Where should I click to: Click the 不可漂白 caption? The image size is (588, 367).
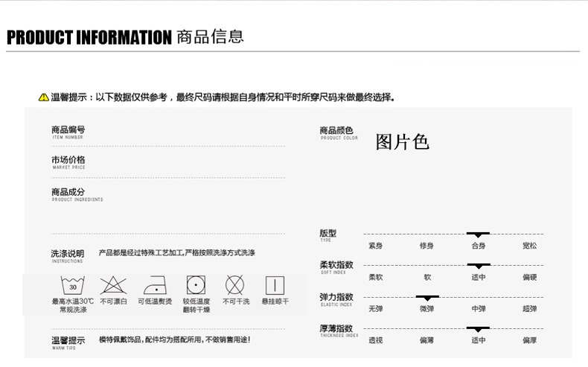click(x=114, y=301)
